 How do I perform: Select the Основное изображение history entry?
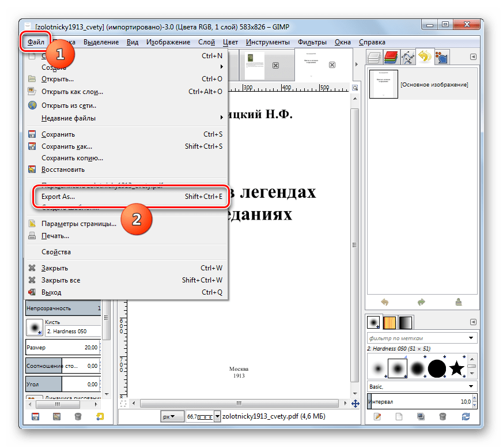422,84
